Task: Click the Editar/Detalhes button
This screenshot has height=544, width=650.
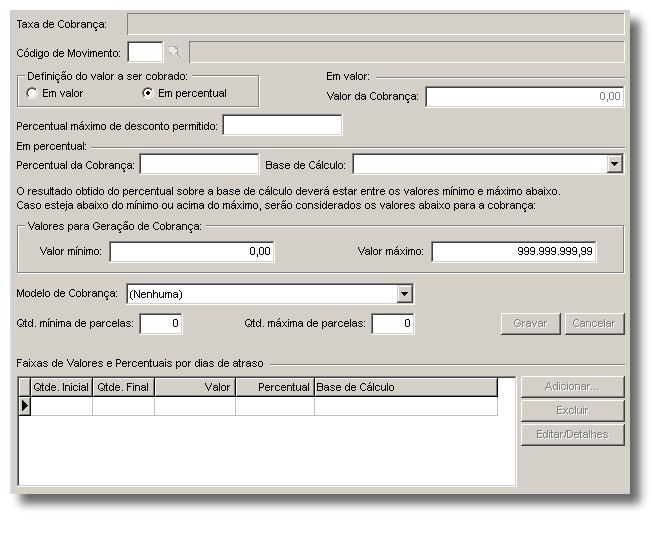Action: coord(572,435)
